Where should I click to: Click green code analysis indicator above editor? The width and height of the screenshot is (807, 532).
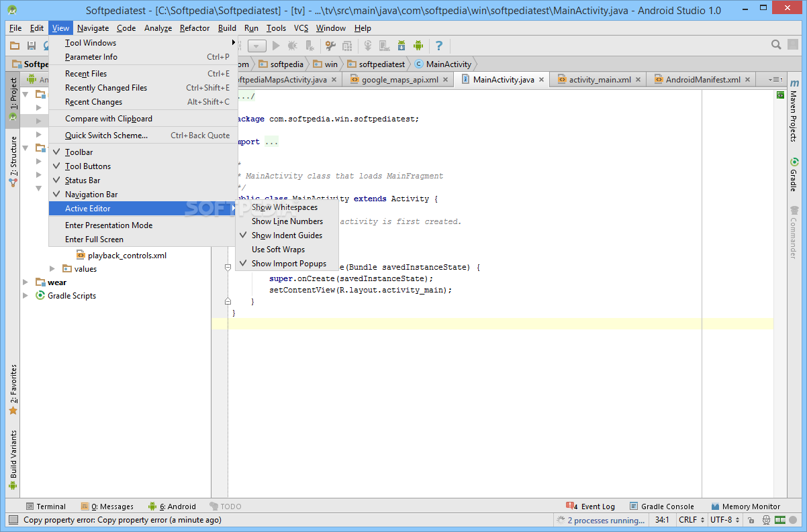(x=780, y=95)
